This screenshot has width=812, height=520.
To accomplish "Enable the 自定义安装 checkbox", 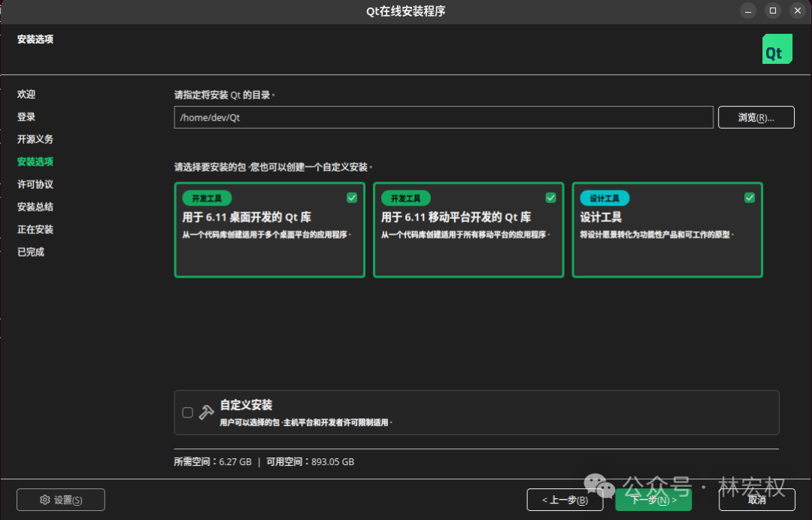I will coord(187,412).
